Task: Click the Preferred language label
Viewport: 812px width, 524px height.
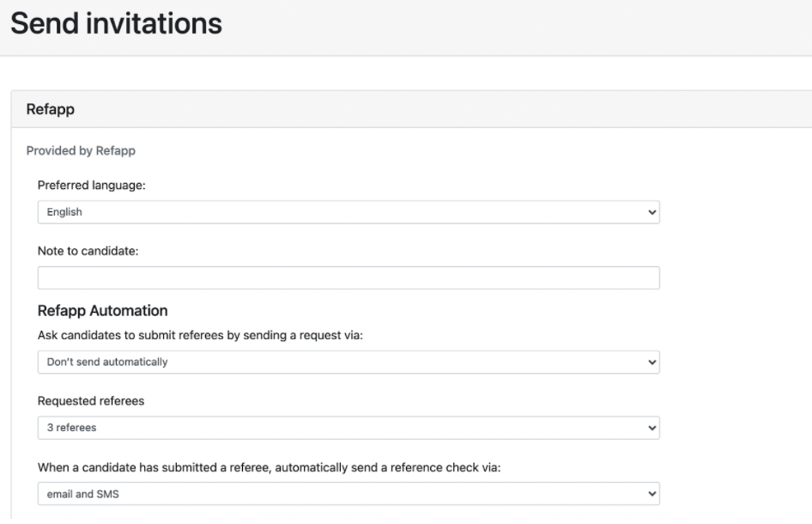Action: [92, 186]
